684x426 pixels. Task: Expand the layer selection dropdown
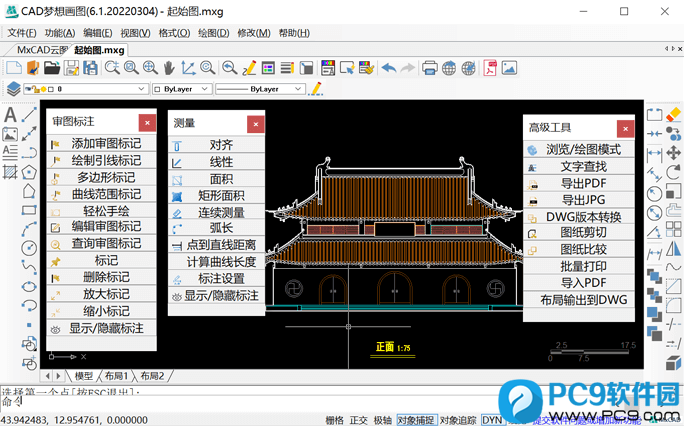[x=141, y=89]
